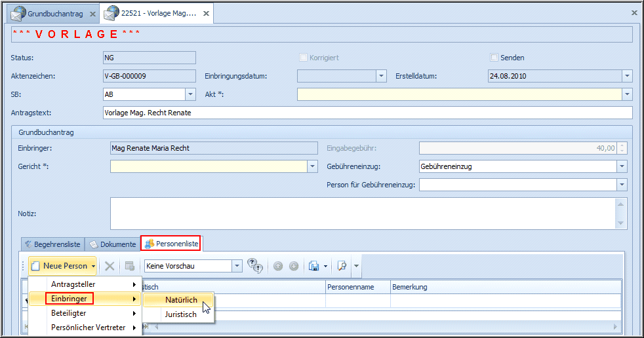Toggle the Korrigiert checkbox
This screenshot has width=644, height=338.
303,58
